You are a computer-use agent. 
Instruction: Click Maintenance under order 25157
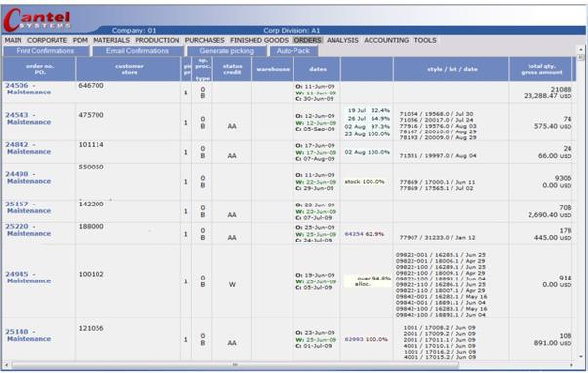coord(29,210)
